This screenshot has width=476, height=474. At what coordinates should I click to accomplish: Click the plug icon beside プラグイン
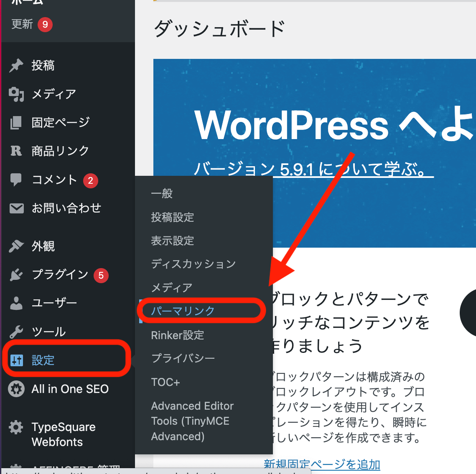tap(16, 275)
